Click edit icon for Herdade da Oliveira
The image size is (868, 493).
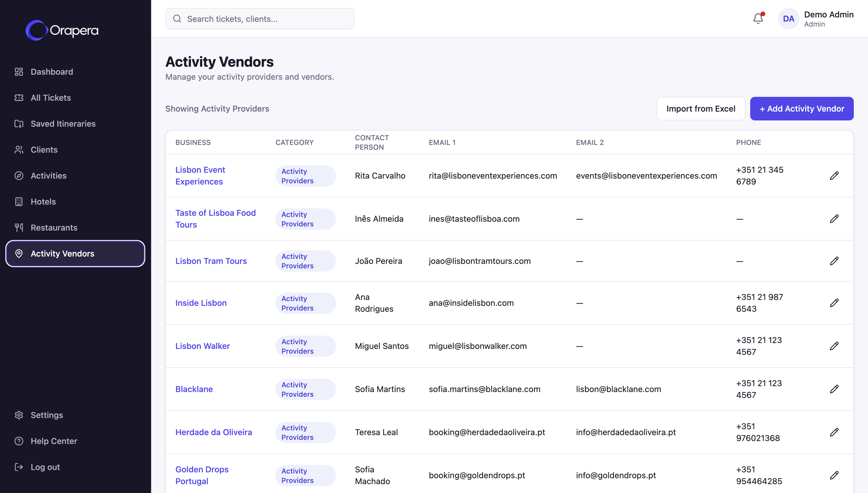click(x=834, y=432)
